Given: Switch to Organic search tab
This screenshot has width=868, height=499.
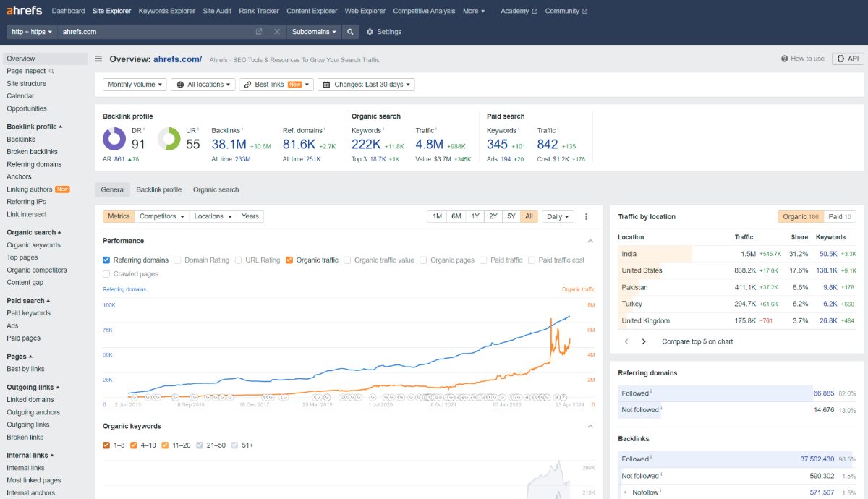Looking at the screenshot, I should 216,189.
